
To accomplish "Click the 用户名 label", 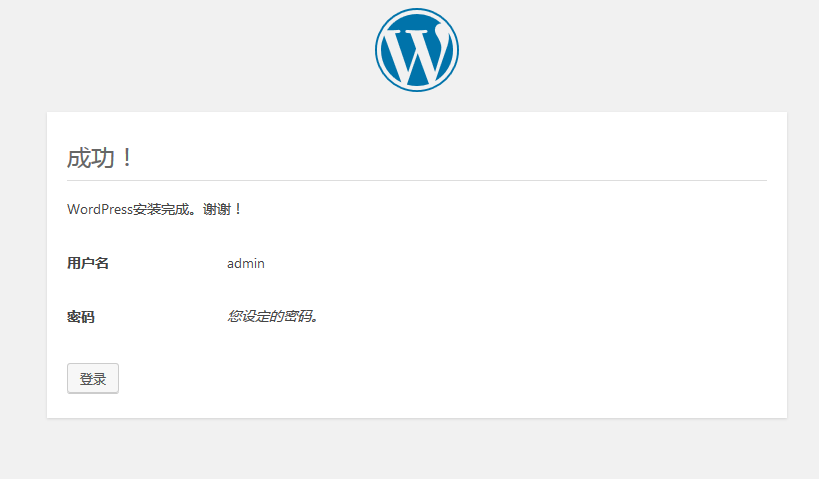I will pyautogui.click(x=88, y=263).
